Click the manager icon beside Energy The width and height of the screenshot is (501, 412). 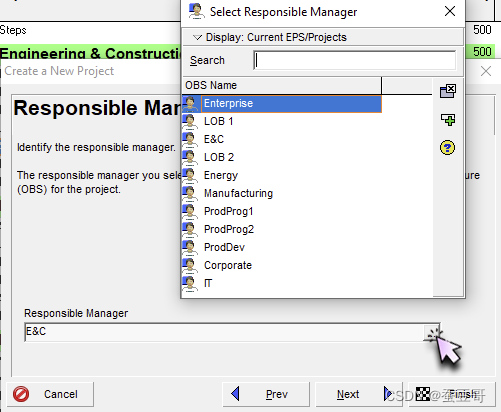pyautogui.click(x=190, y=175)
